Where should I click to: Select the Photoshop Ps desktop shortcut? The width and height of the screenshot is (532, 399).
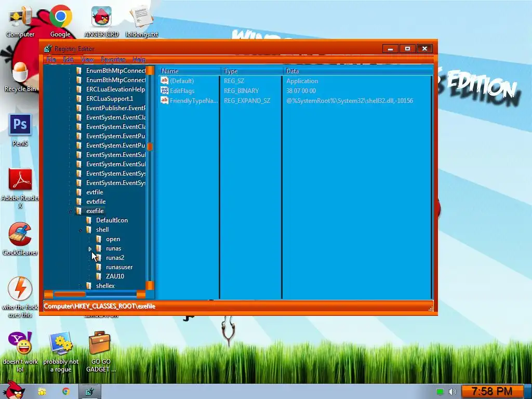click(20, 130)
